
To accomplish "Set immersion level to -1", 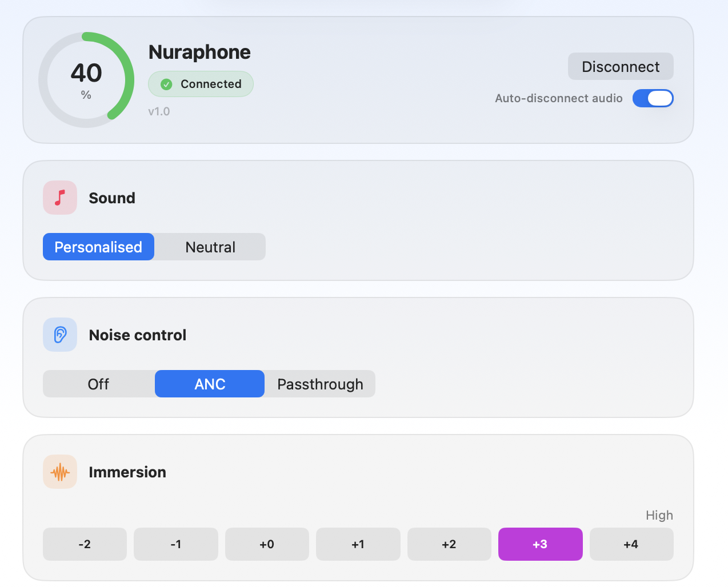I will [x=176, y=544].
